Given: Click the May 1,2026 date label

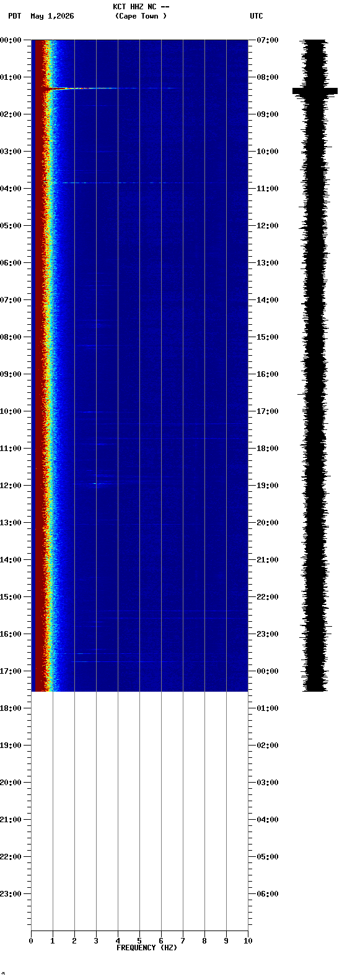Looking at the screenshot, I should (x=52, y=16).
